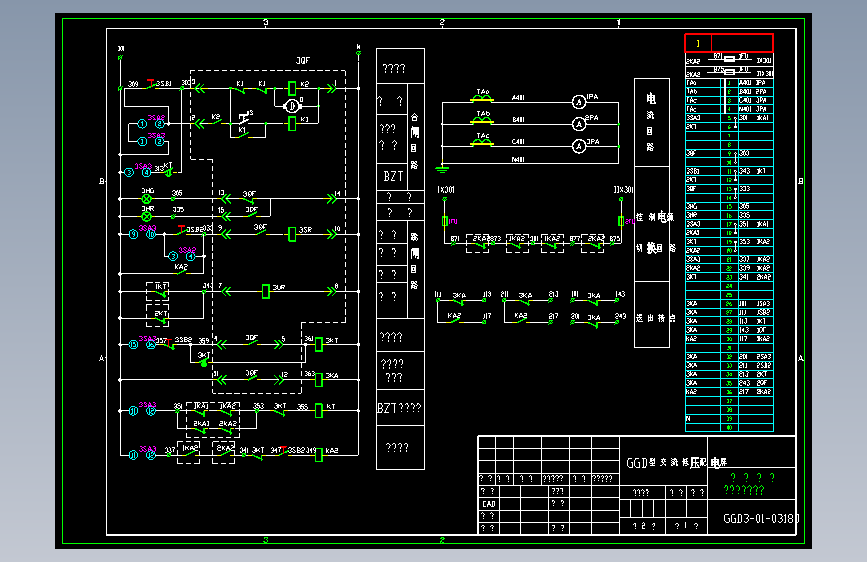Click the KT coil symbol
Screen dimensions: 867x562
pos(318,410)
